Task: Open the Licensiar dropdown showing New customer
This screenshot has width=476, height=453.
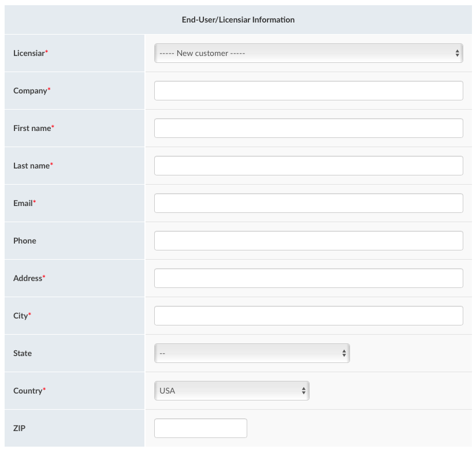Action: 308,53
